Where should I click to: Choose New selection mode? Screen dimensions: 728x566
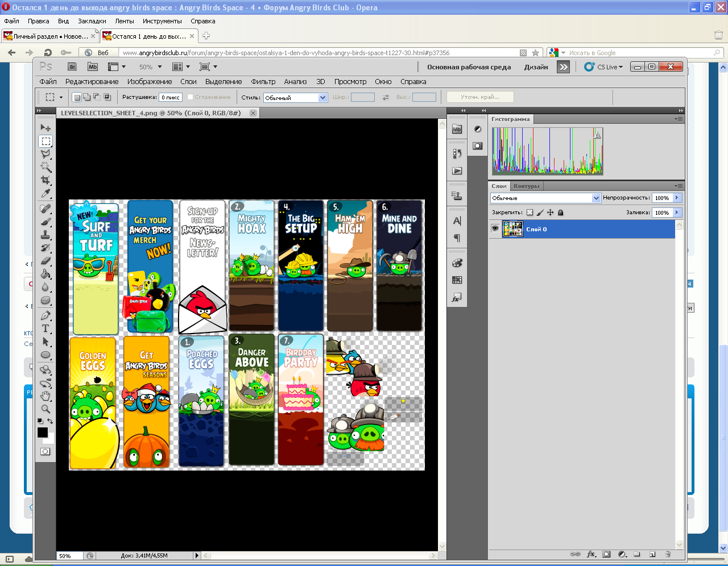pos(77,97)
